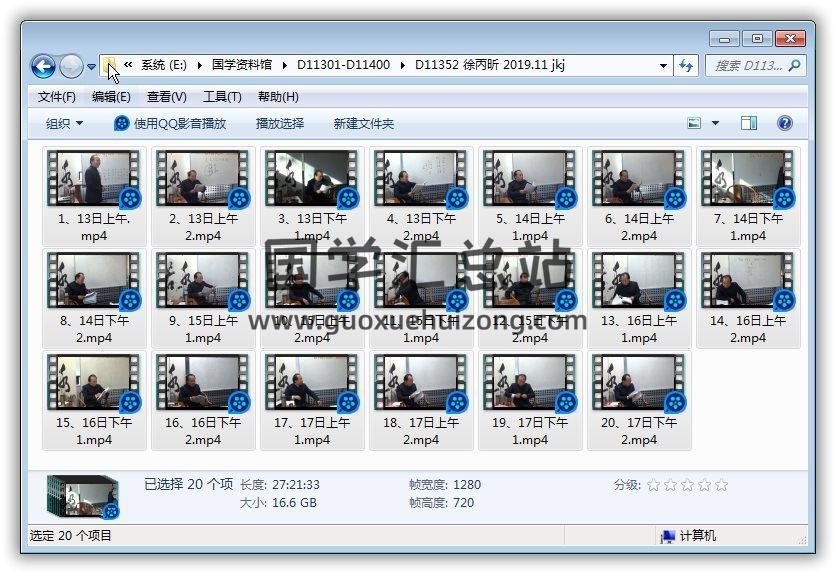Toggle the preview pane icon
This screenshot has height=574, width=836.
(x=749, y=123)
